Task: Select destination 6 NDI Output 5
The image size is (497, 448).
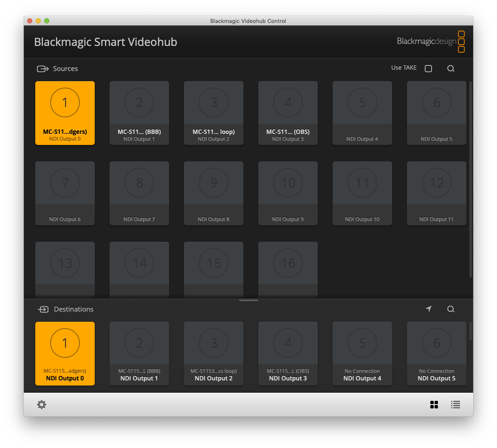Action: (436, 354)
